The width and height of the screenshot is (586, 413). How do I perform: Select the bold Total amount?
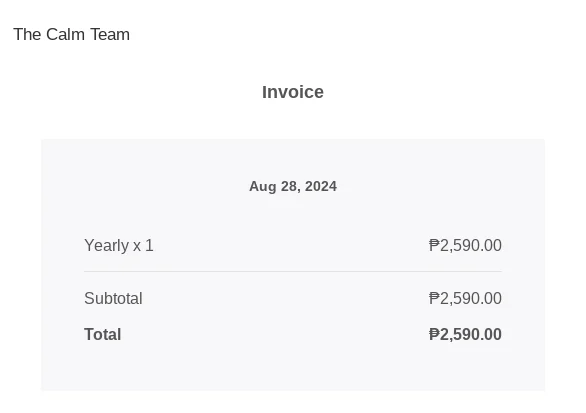point(465,334)
